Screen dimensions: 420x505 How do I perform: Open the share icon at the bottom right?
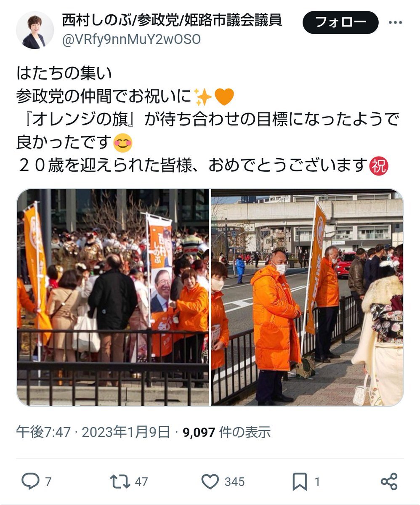tap(389, 481)
